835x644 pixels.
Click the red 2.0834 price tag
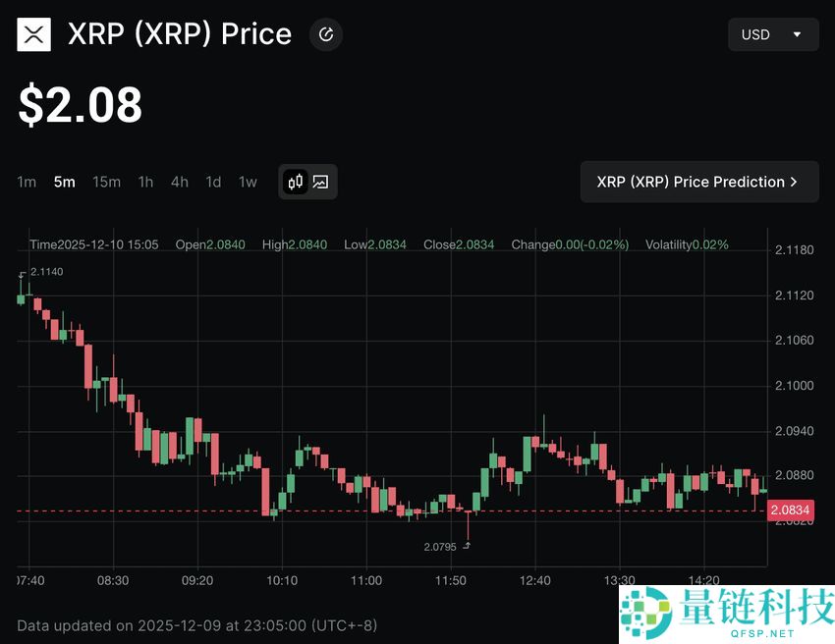point(790,510)
